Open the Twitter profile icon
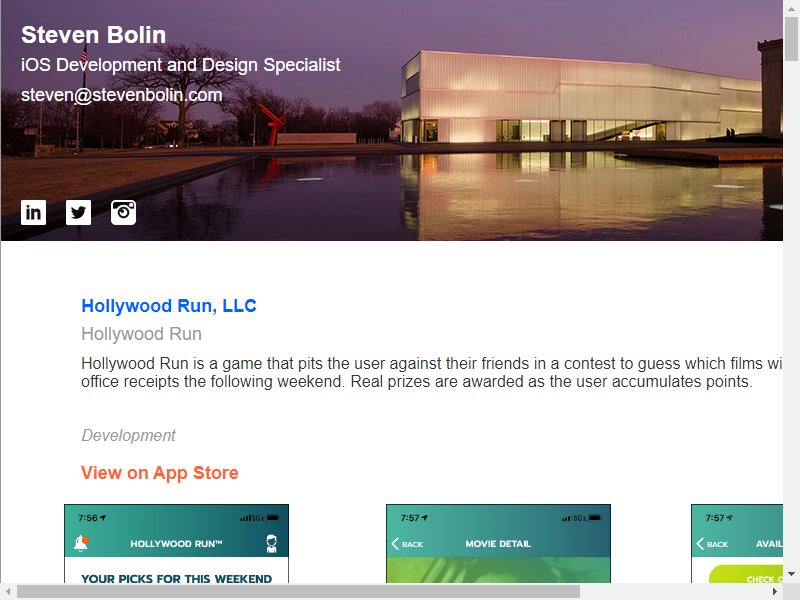Image resolution: width=800 pixels, height=600 pixels. point(78,212)
